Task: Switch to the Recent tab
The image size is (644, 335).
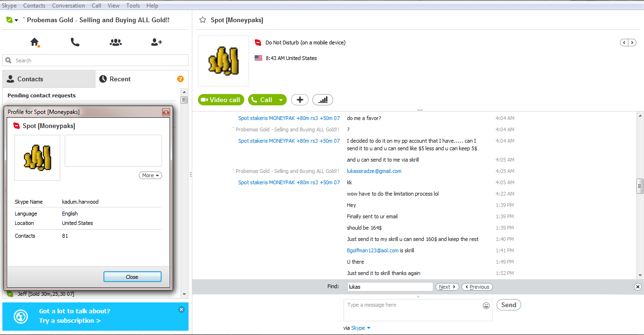Action: point(142,79)
